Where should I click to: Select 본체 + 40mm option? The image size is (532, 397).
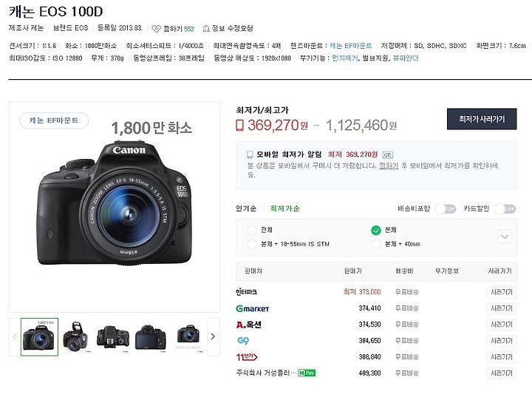tap(376, 244)
